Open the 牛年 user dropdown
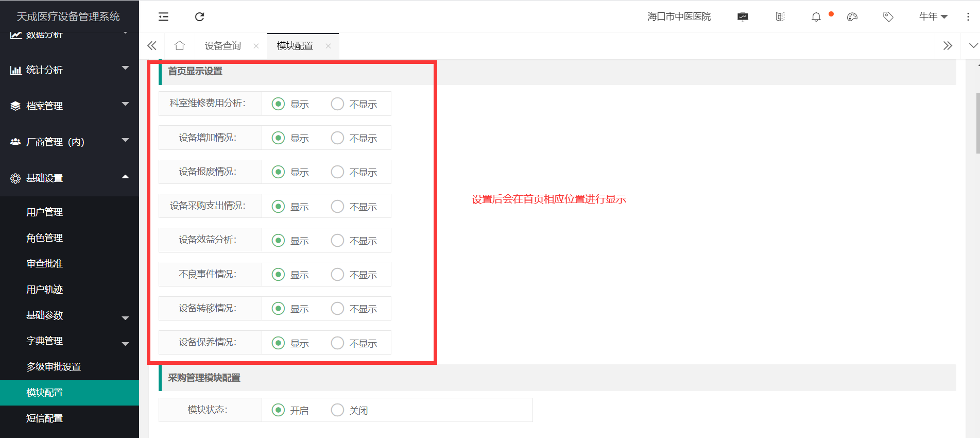Viewport: 980px width, 438px height. click(933, 16)
